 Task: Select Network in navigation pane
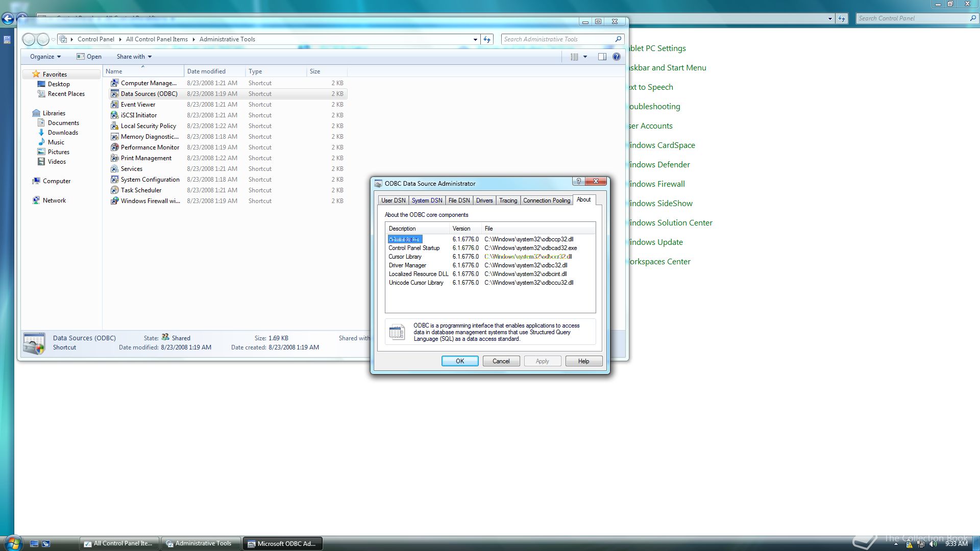(54, 201)
